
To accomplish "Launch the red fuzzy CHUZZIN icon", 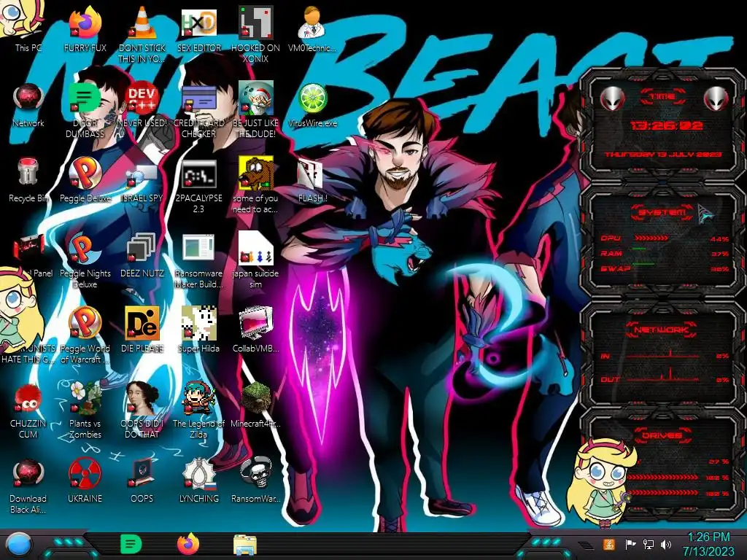I will (28, 411).
